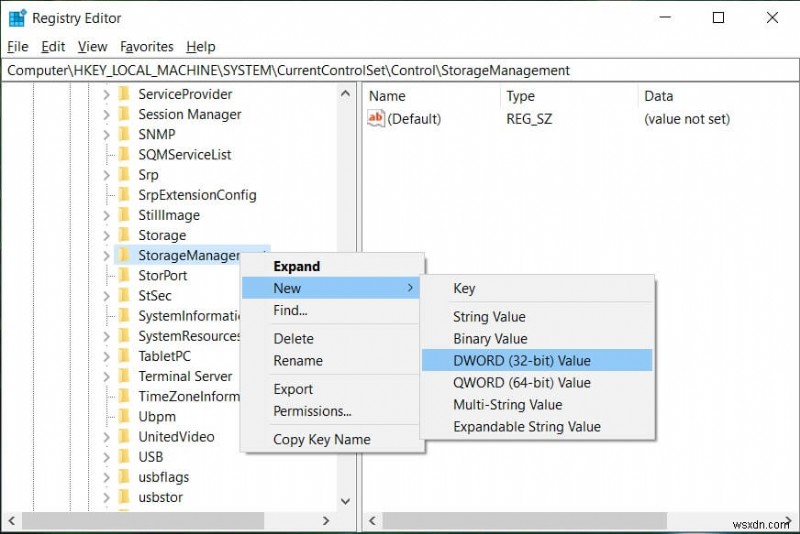This screenshot has width=800, height=534.
Task: Create a new String Value
Action: click(x=537, y=317)
